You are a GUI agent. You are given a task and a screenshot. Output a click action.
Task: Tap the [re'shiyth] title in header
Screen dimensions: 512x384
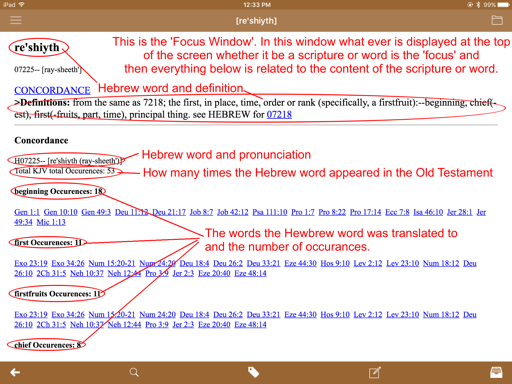(x=256, y=21)
